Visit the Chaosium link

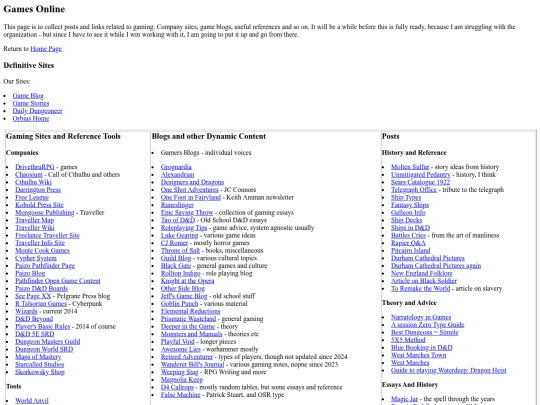pos(29,175)
